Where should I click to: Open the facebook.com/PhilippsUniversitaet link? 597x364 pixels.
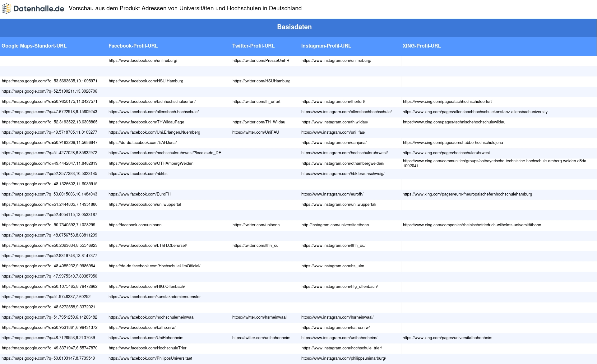[150, 358]
